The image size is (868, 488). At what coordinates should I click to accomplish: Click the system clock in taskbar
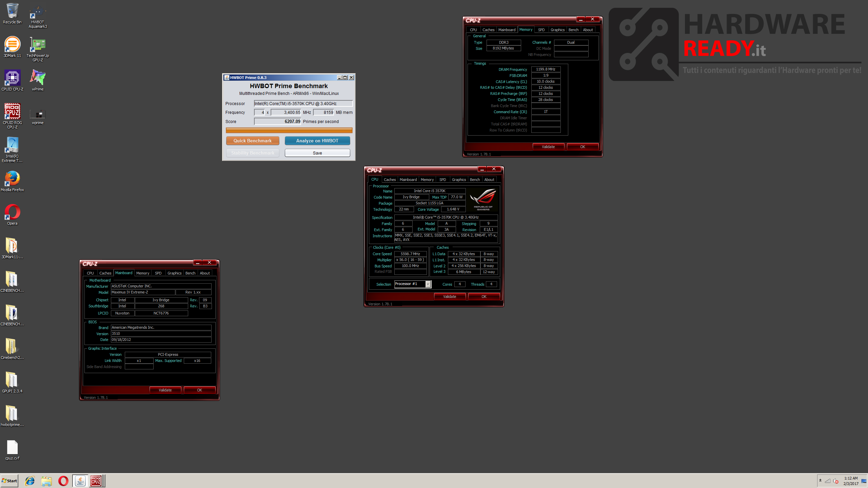pos(851,481)
